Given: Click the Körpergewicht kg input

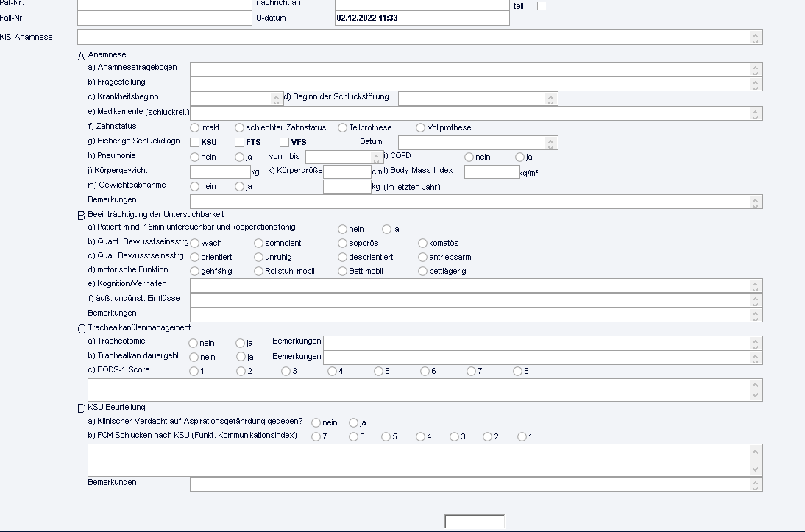Looking at the screenshot, I should pyautogui.click(x=220, y=171).
